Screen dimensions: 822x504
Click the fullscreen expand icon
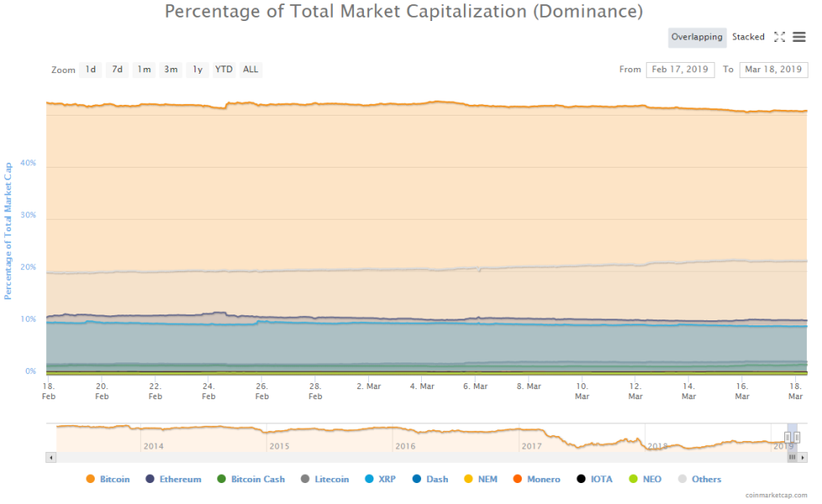pyautogui.click(x=779, y=37)
